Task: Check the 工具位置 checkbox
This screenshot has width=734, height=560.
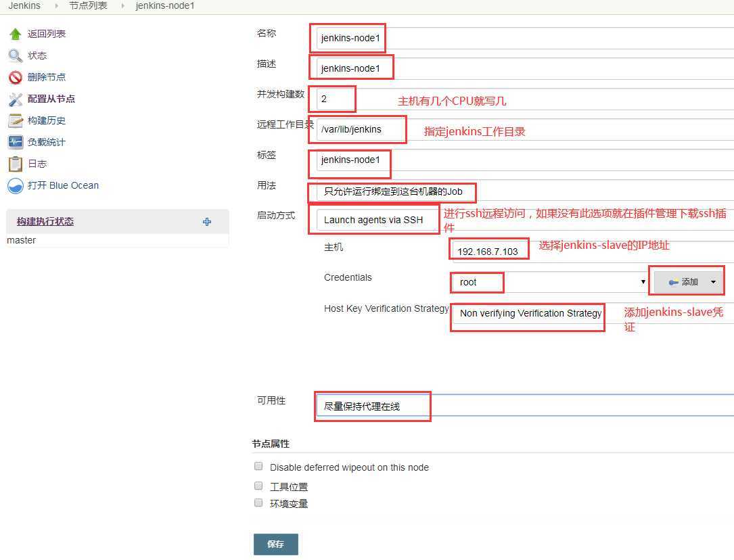Action: pos(258,486)
